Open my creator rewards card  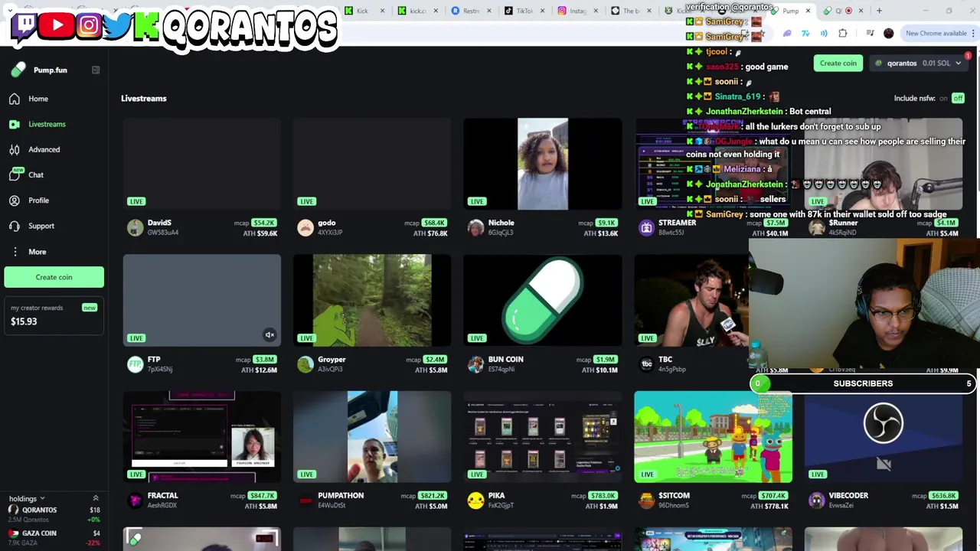(54, 315)
